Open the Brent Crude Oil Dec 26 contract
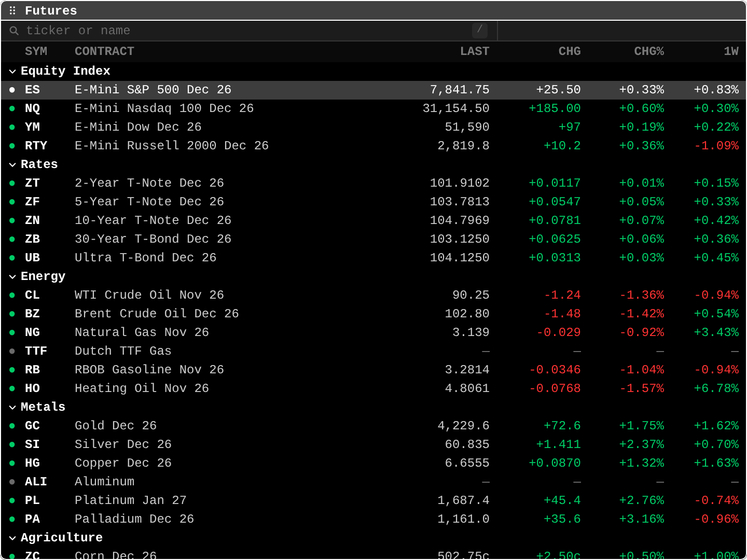747x560 pixels. (x=157, y=314)
